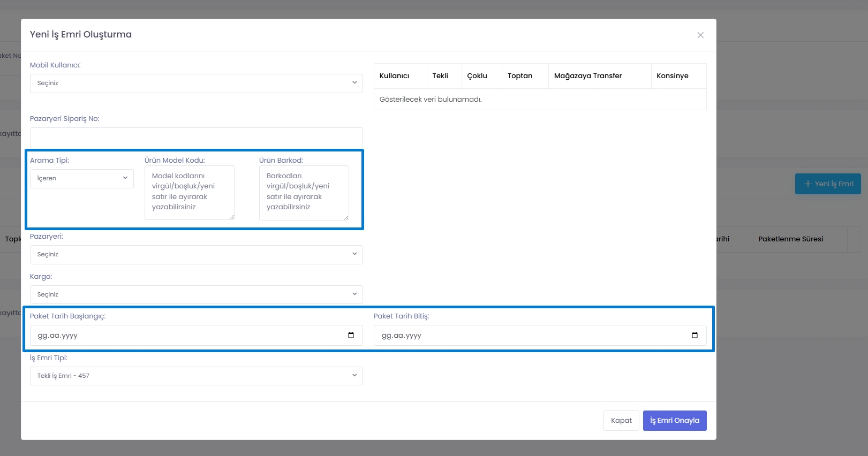Image resolution: width=868 pixels, height=456 pixels.
Task: Open the Arama Tipi dropdown
Action: (82, 179)
